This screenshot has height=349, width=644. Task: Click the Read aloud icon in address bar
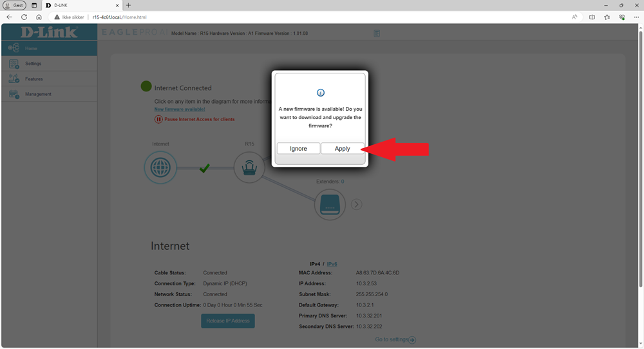pos(574,17)
